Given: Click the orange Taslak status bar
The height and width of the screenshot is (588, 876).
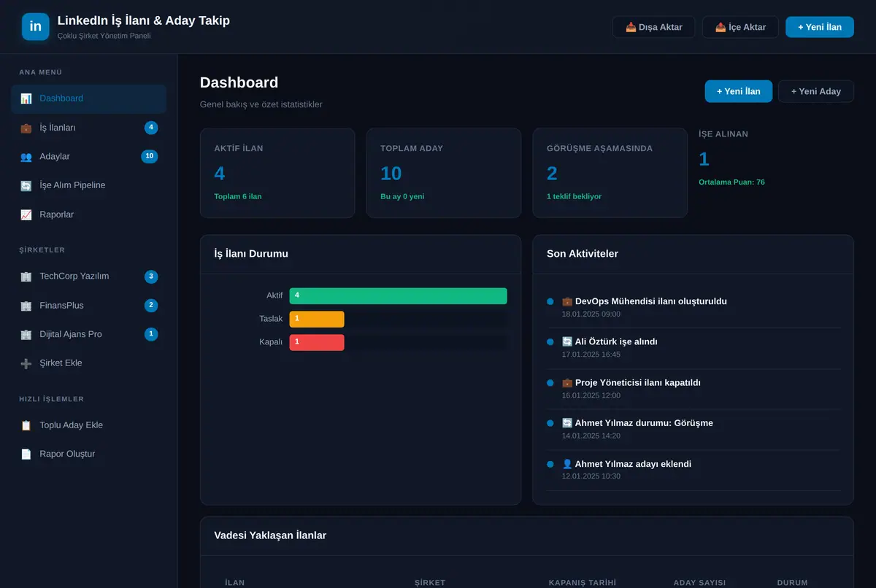Looking at the screenshot, I should tap(317, 319).
